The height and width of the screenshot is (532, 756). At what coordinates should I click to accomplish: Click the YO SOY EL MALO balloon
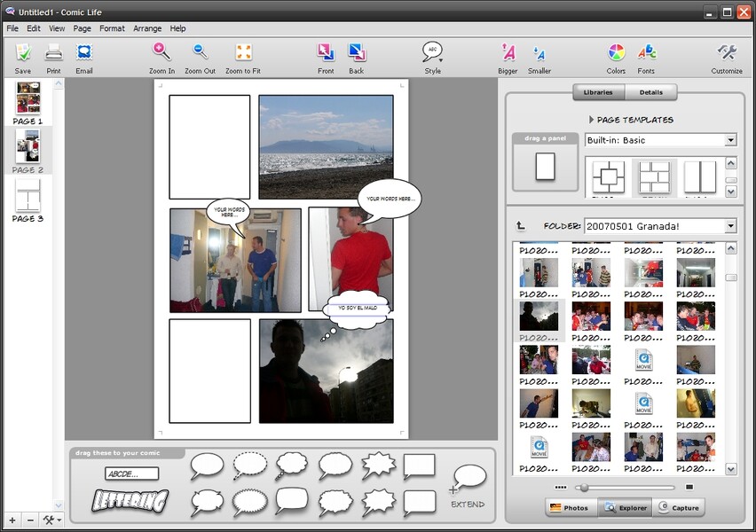[358, 309]
